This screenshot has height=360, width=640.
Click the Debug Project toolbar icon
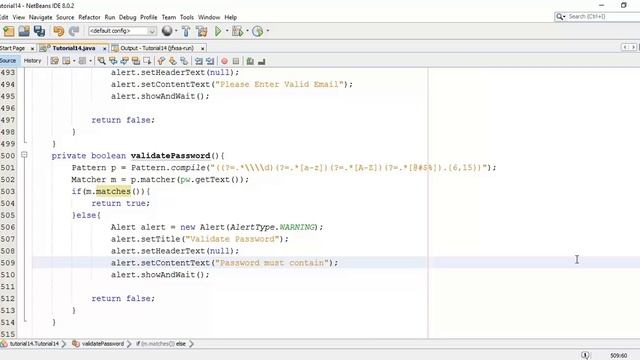[x=237, y=31]
